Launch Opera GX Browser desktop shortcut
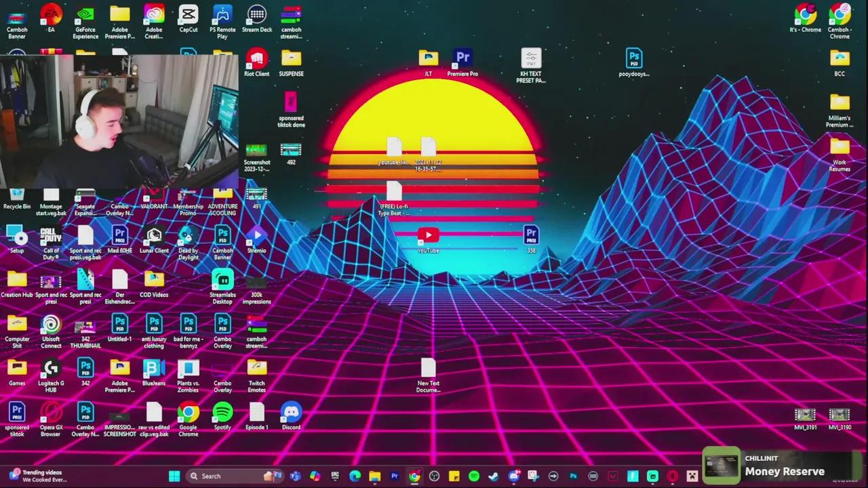The height and width of the screenshot is (488, 868). [51, 420]
